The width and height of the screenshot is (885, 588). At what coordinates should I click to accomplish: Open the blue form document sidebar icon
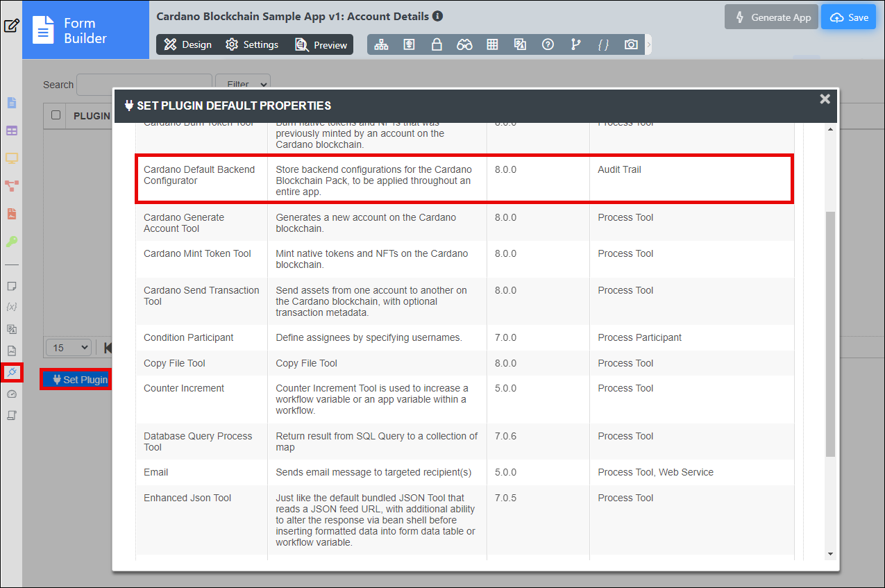click(12, 103)
